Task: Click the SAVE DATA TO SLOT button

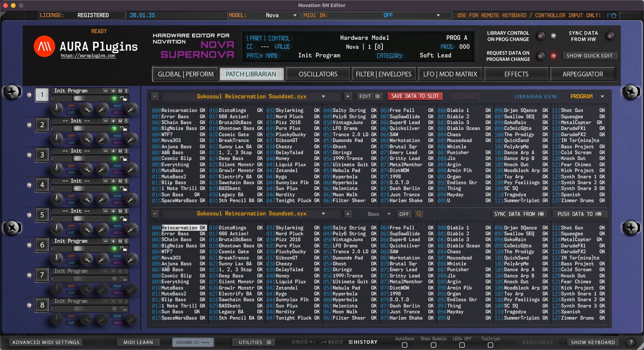Action: tap(415, 96)
